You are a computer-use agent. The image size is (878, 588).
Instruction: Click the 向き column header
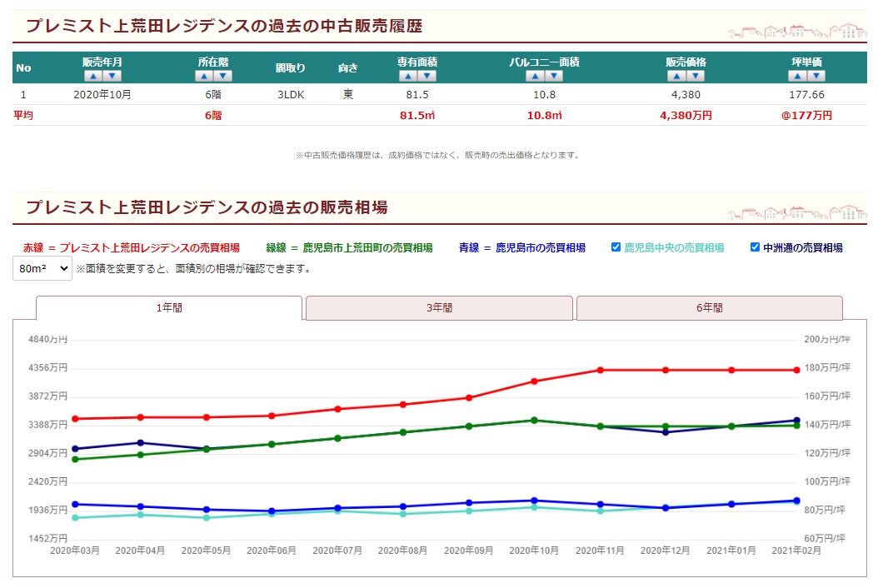[x=347, y=67]
